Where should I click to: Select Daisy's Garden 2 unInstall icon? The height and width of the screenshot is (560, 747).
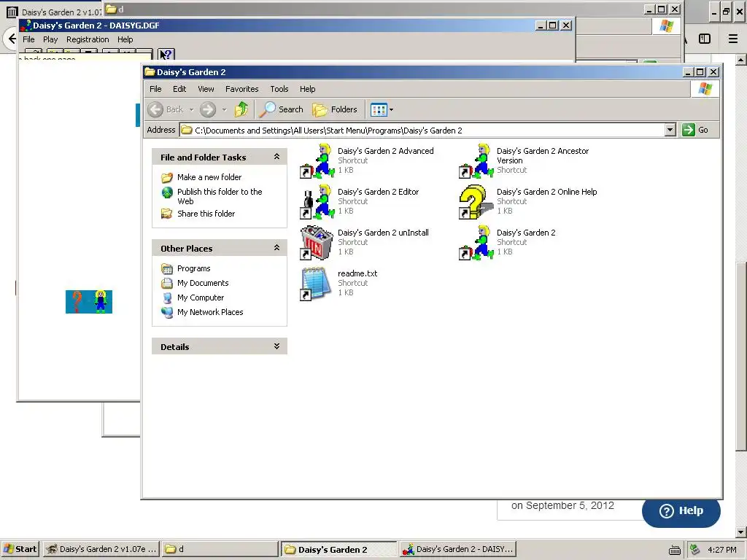click(317, 242)
